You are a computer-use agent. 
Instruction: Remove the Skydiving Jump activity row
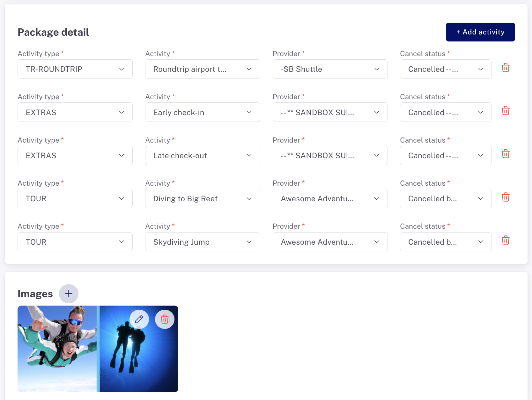pos(506,240)
